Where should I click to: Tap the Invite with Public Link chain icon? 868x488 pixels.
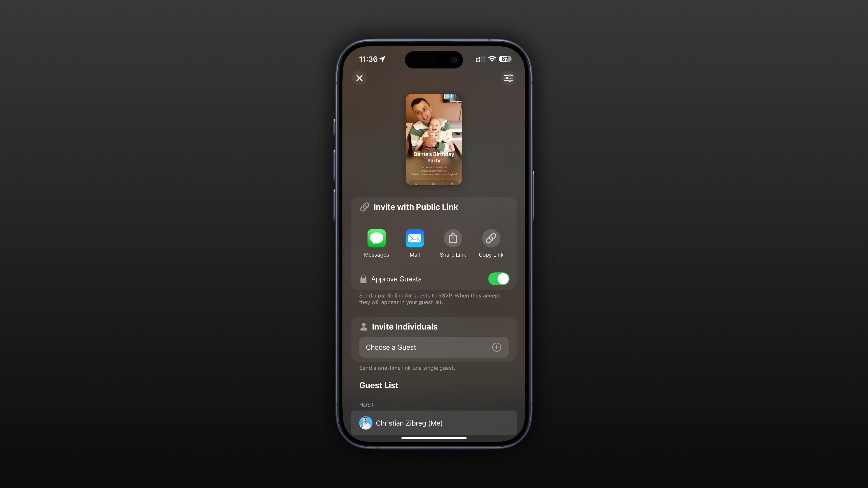pos(364,206)
